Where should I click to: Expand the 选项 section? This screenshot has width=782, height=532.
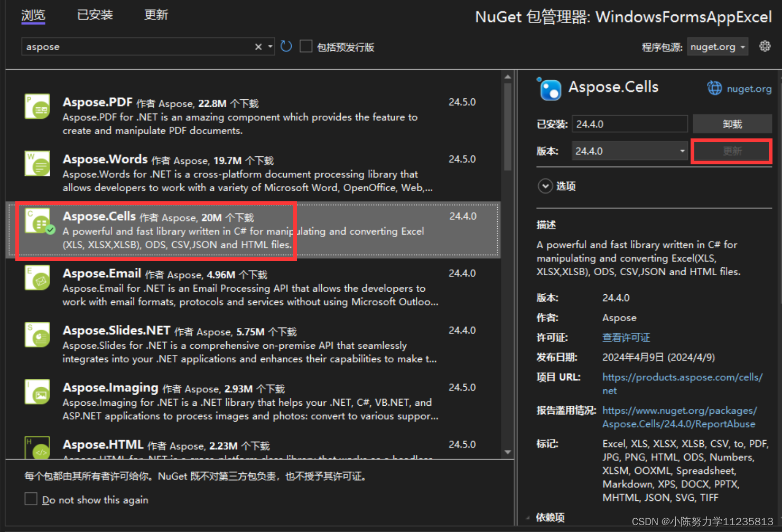(557, 186)
